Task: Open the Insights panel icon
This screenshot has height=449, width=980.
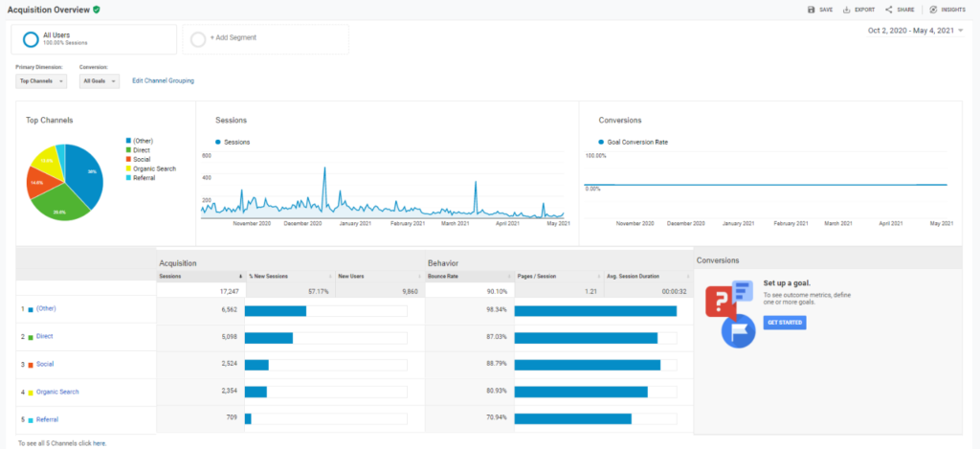Action: (x=933, y=10)
